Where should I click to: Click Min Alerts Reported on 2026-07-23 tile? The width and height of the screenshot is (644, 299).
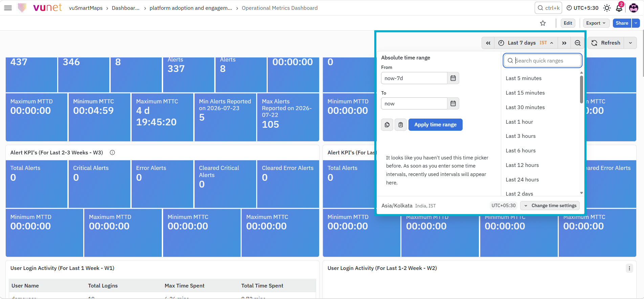pos(225,117)
